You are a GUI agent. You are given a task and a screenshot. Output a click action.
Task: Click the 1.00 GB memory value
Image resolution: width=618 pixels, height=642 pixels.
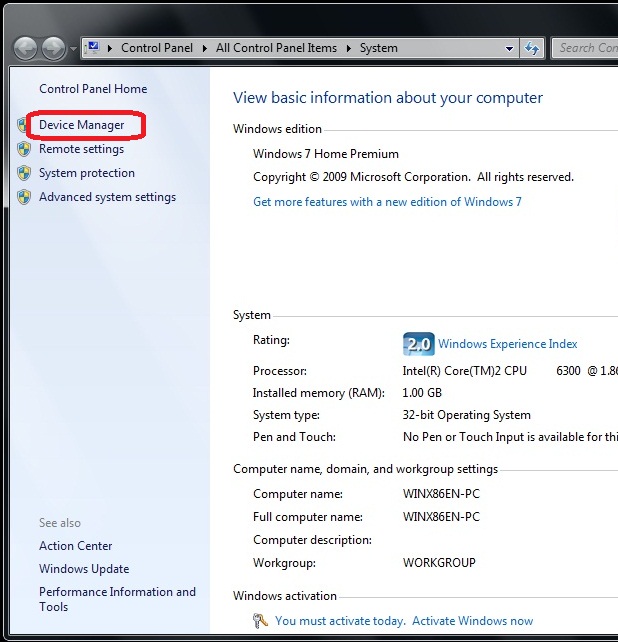(422, 393)
